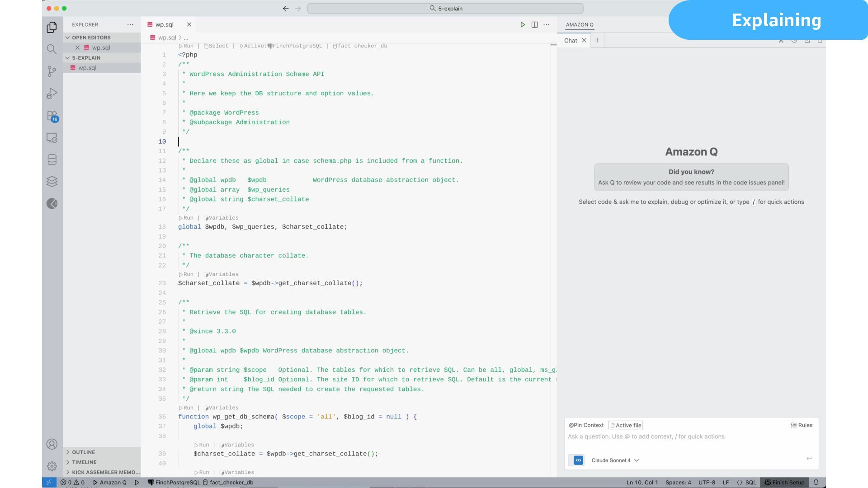Viewport: 868px width, 488px height.
Task: Open the Manage settings gear
Action: point(52,466)
